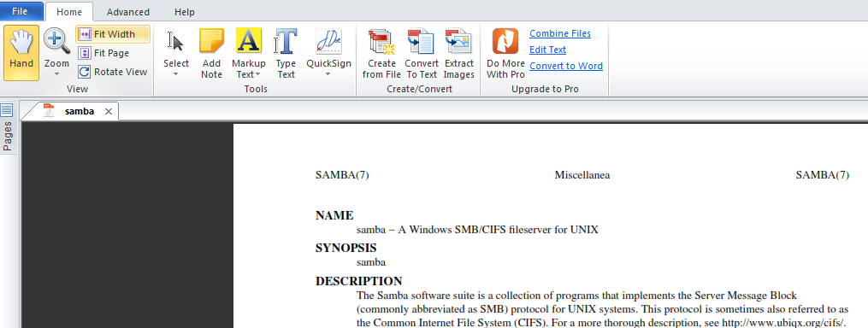Toggle Fit Page view
868x328 pixels.
(104, 53)
